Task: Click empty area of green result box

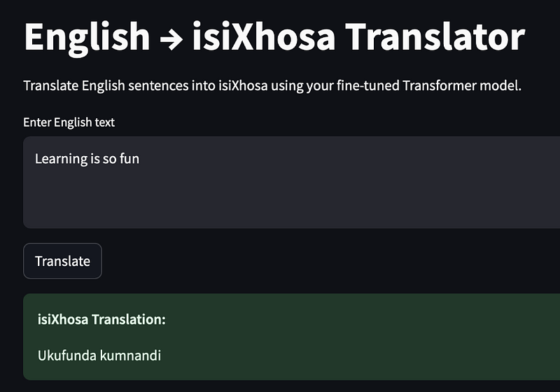Action: (385, 339)
